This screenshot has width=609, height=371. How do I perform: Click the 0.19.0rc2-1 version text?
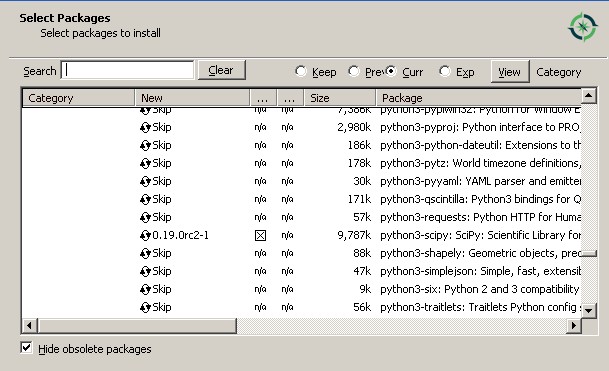click(x=181, y=235)
